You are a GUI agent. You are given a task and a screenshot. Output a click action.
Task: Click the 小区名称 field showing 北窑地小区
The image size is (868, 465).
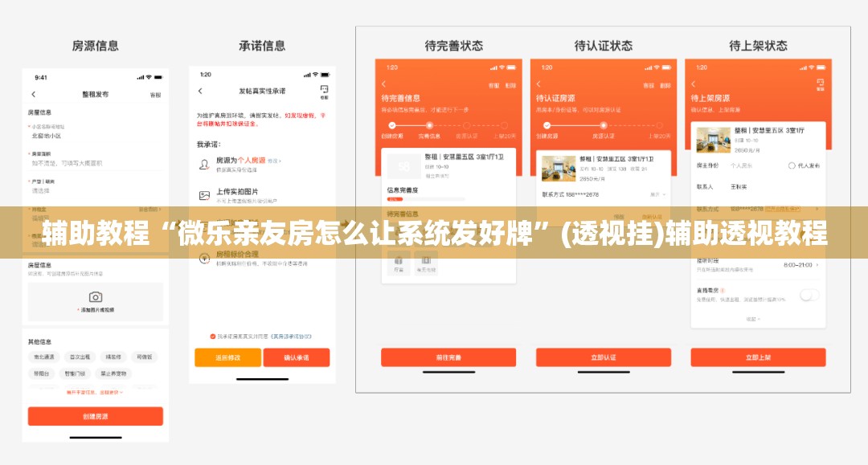pos(95,132)
